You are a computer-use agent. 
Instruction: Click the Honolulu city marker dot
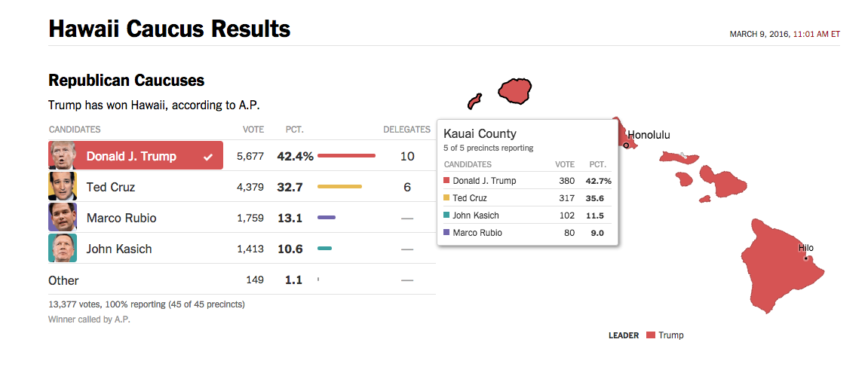pyautogui.click(x=626, y=145)
